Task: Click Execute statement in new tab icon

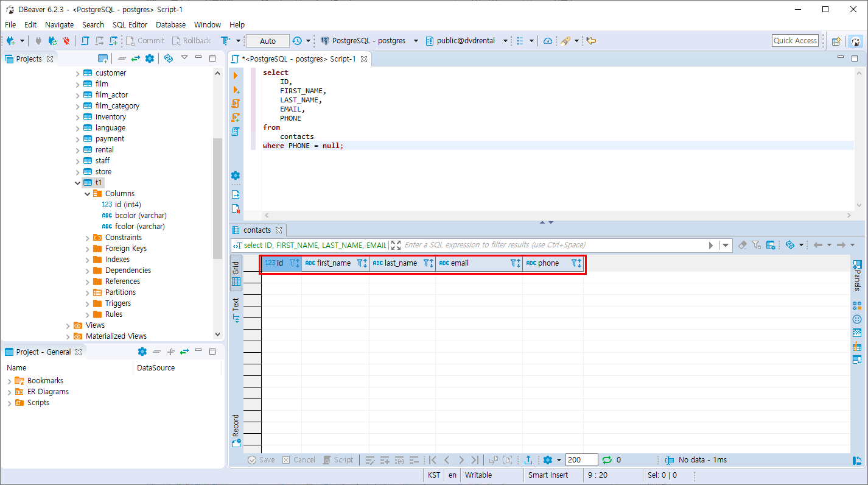Action: pyautogui.click(x=236, y=90)
